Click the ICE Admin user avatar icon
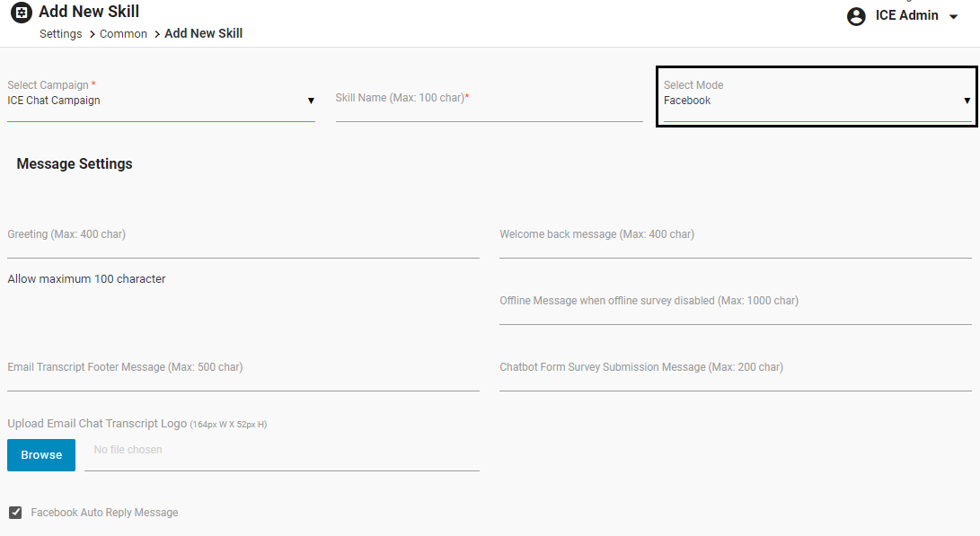The width and height of the screenshot is (980, 536). [856, 16]
